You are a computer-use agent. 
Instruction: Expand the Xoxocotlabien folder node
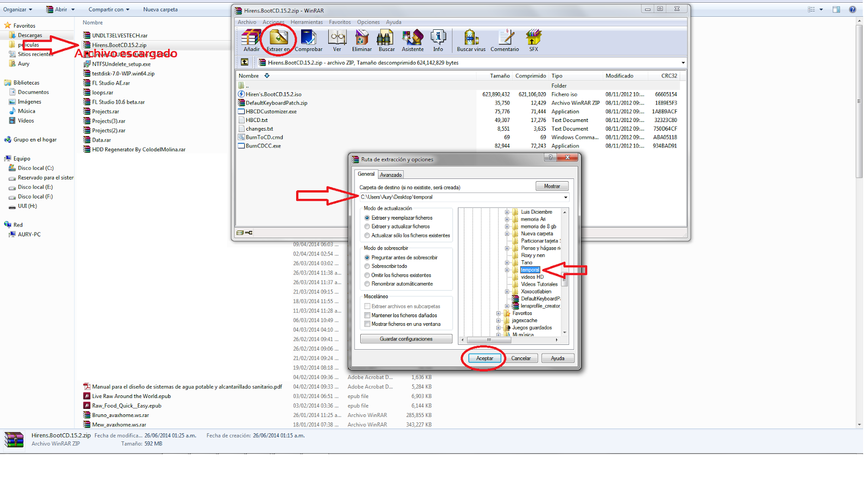coord(507,292)
